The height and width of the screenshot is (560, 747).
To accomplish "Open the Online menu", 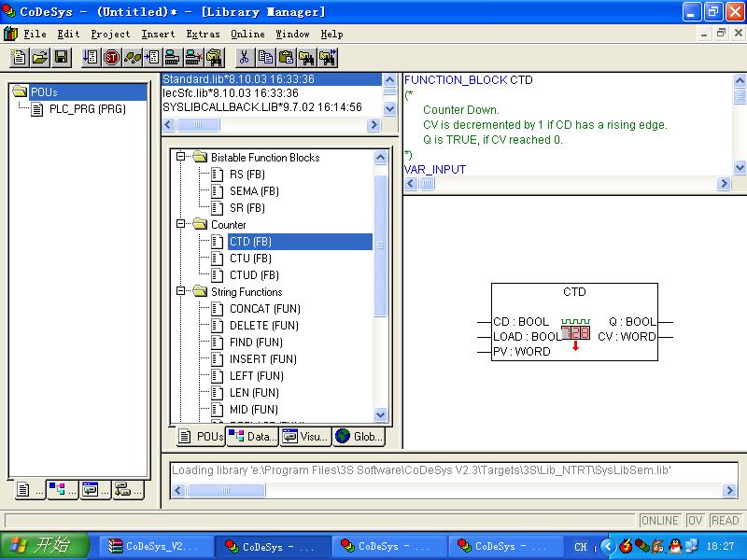I will pos(247,34).
